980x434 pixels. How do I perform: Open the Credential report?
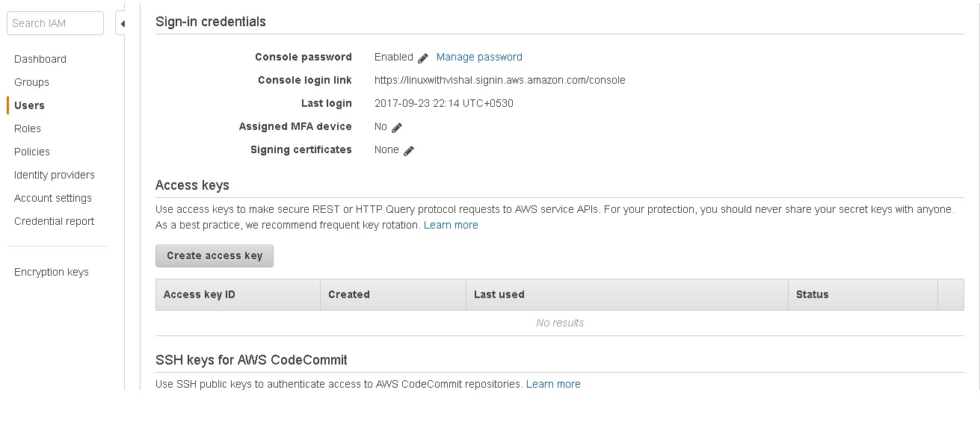coord(55,221)
